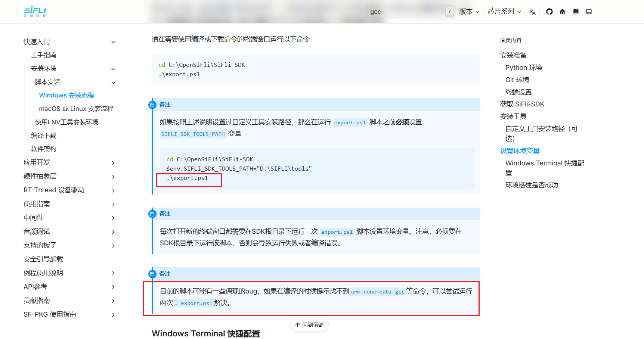Click the slash shortcut key icon
Image resolution: width=644 pixels, height=339 pixels.
click(x=450, y=12)
